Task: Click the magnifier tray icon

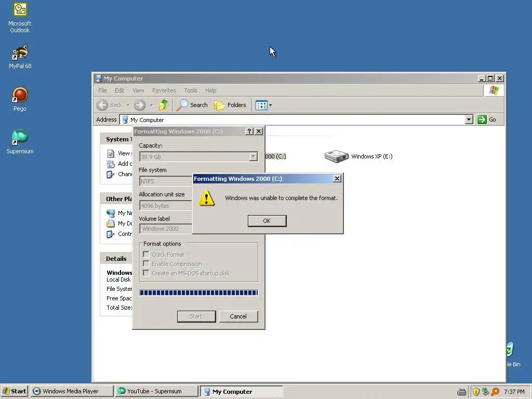Action: (x=495, y=392)
